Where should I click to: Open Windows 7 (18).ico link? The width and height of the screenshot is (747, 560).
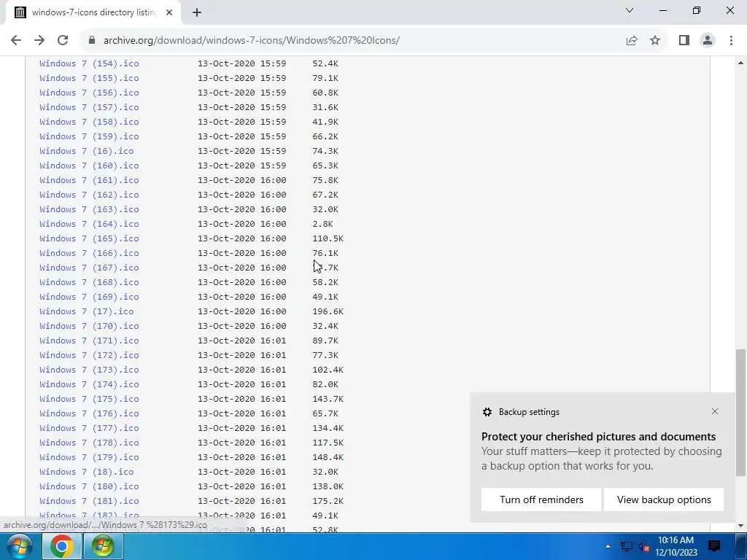click(x=87, y=472)
